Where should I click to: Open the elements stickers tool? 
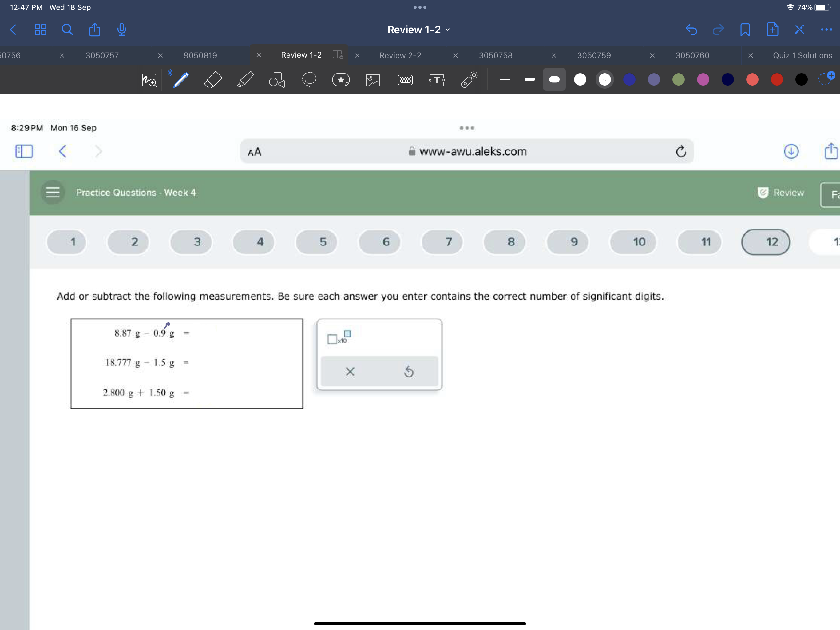point(341,80)
